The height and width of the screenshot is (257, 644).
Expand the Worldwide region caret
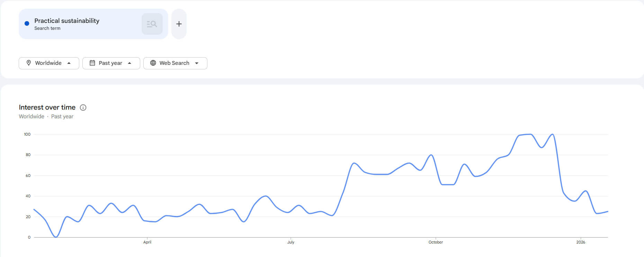pyautogui.click(x=69, y=63)
